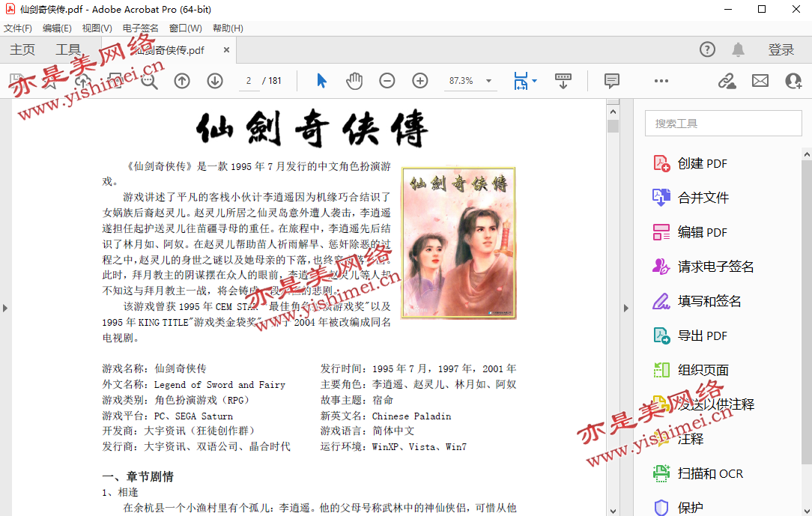Open the help question mark icon
The height and width of the screenshot is (516, 812).
tap(707, 49)
